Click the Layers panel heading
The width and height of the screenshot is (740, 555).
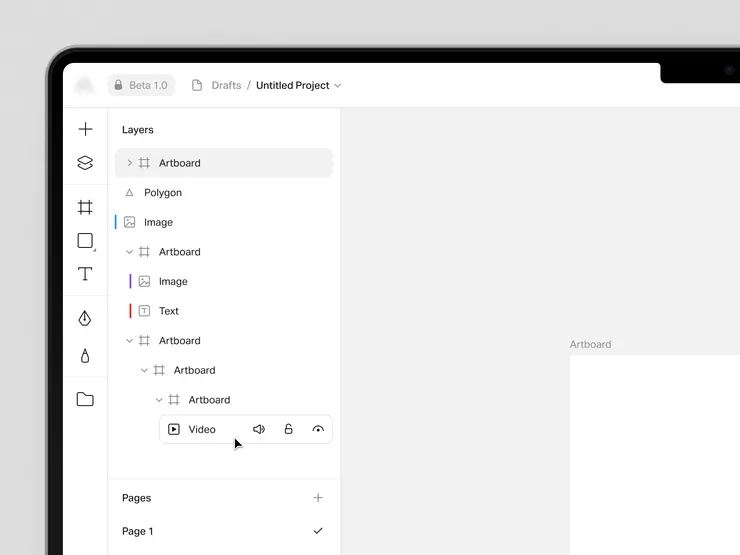138,130
